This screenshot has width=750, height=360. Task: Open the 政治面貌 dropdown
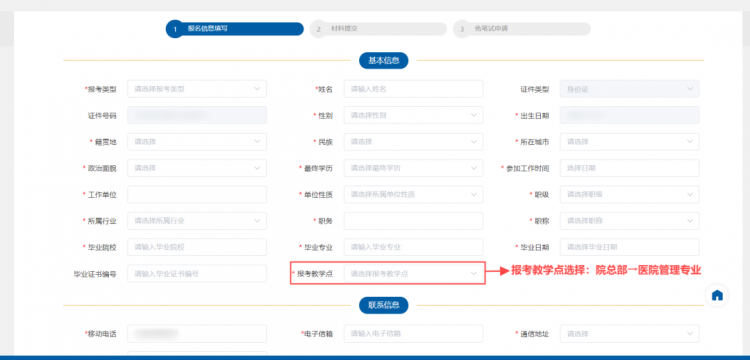tap(197, 168)
